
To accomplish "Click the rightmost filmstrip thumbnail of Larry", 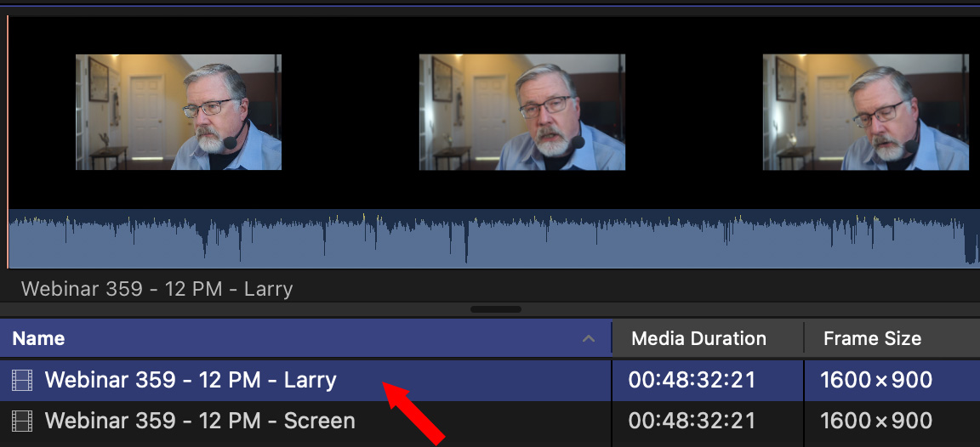I will point(866,112).
